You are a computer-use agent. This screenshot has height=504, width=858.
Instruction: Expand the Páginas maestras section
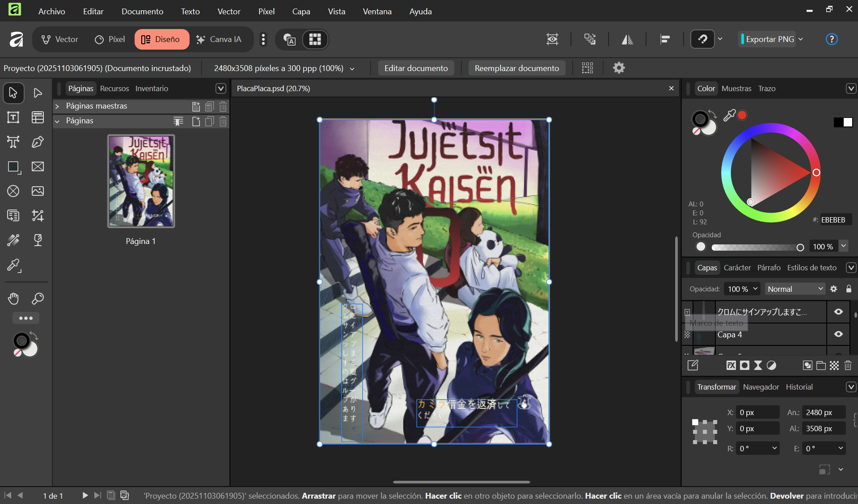[x=57, y=106]
